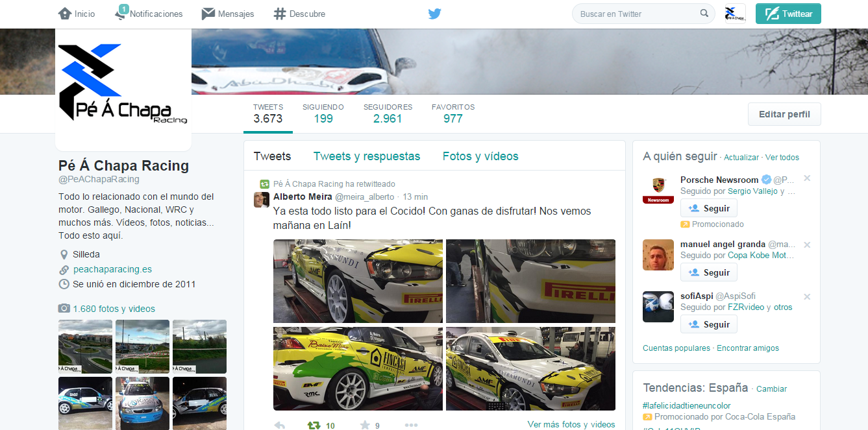Follow manuel angel granda with Seguir
This screenshot has height=430, width=868.
click(x=709, y=272)
